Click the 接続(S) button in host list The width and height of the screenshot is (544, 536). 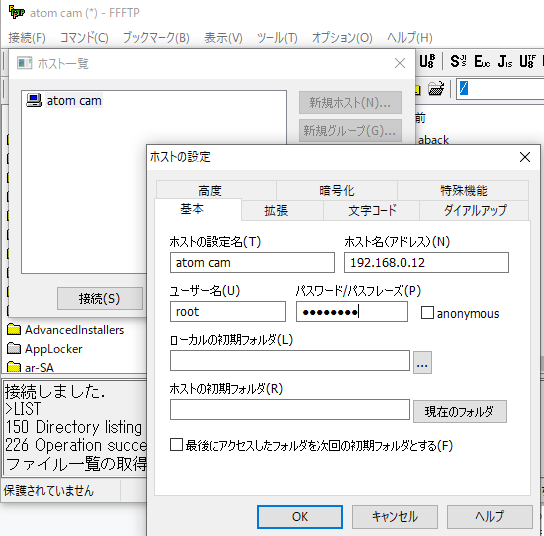[100, 298]
